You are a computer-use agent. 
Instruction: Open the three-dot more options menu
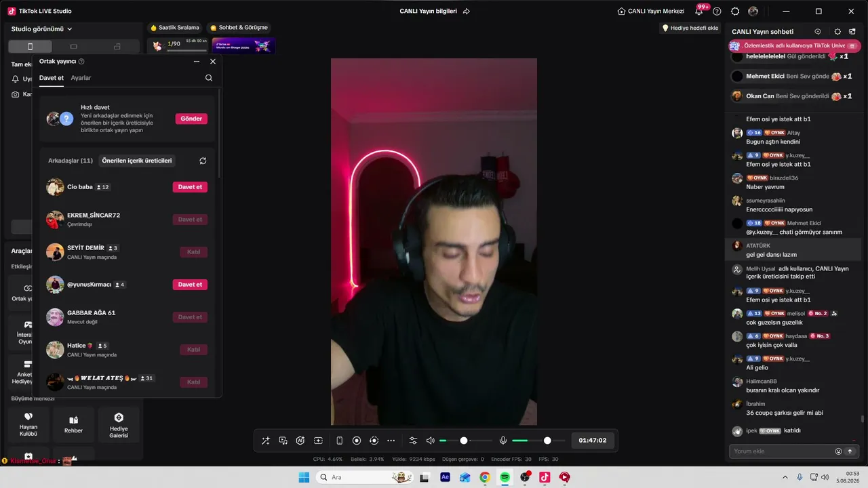click(x=391, y=441)
